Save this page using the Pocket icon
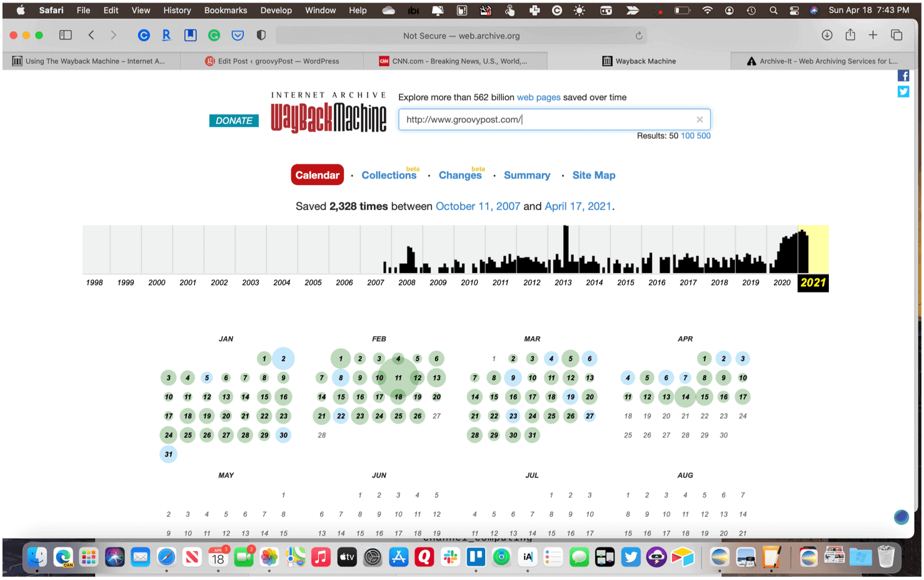Image resolution: width=924 pixels, height=580 pixels. [238, 36]
